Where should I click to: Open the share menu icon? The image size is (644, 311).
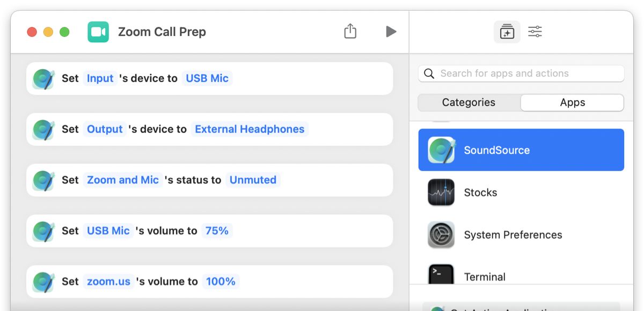[x=350, y=31]
